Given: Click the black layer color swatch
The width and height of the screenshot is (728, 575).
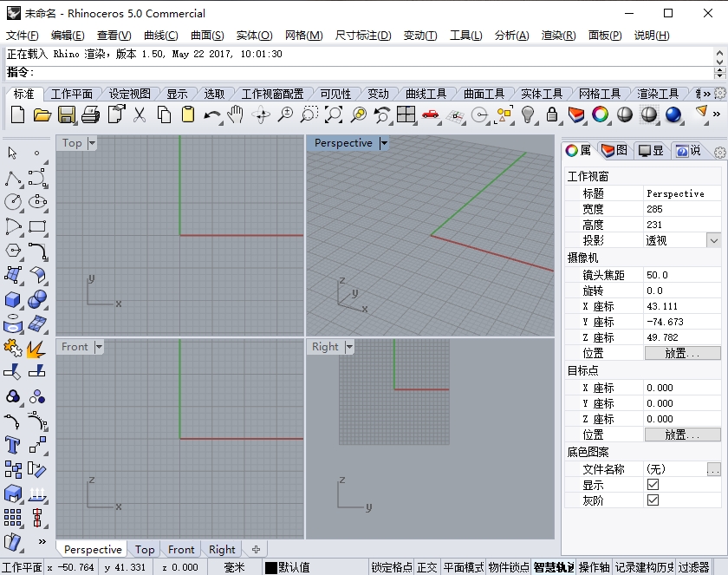Looking at the screenshot, I should coord(270,567).
